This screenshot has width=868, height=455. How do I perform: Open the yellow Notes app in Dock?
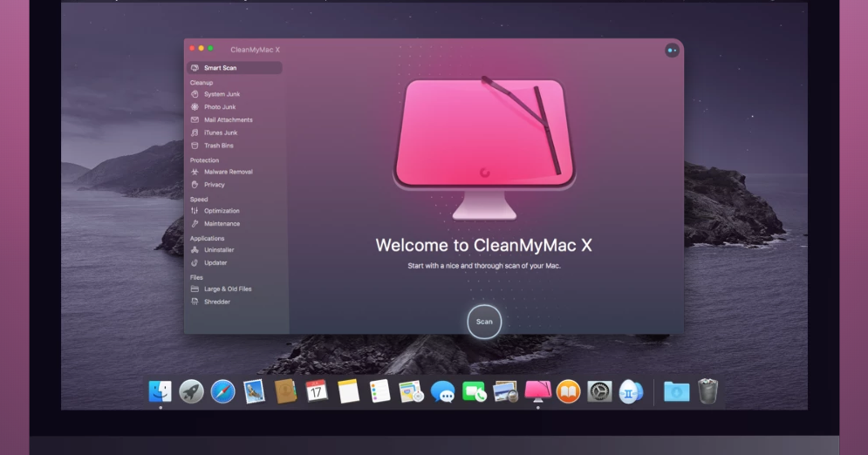click(x=349, y=391)
